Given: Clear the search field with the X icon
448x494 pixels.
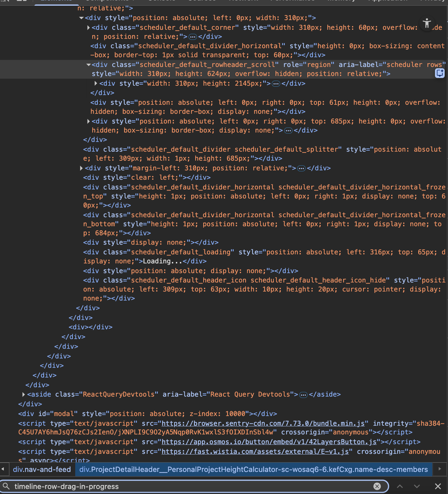Looking at the screenshot, I should 377,486.
